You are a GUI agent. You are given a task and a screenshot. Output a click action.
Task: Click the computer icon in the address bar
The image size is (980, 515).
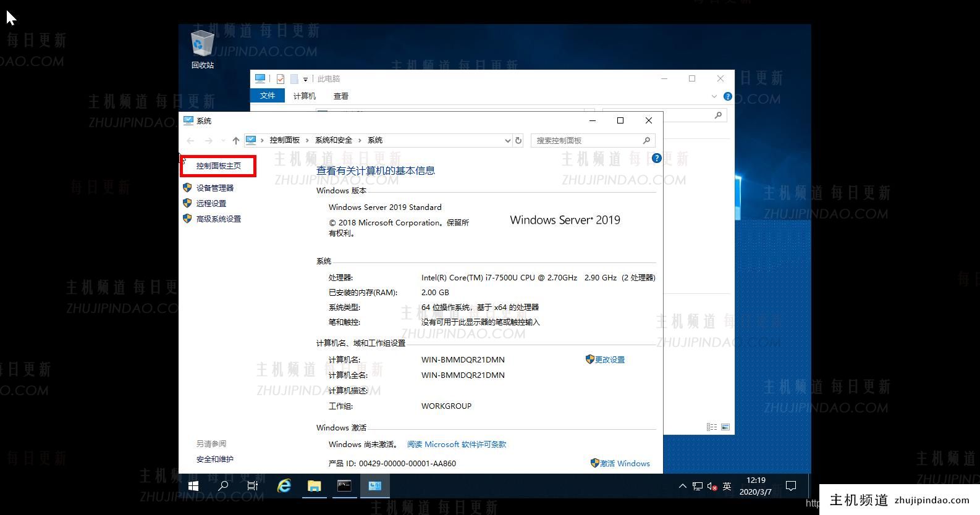pos(251,140)
